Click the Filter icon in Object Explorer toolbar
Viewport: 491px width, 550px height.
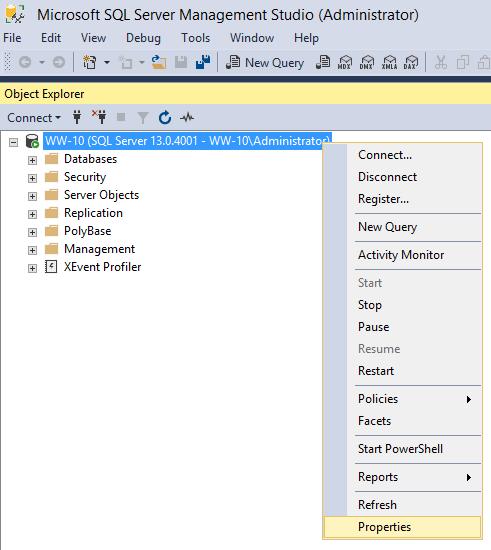(x=143, y=118)
